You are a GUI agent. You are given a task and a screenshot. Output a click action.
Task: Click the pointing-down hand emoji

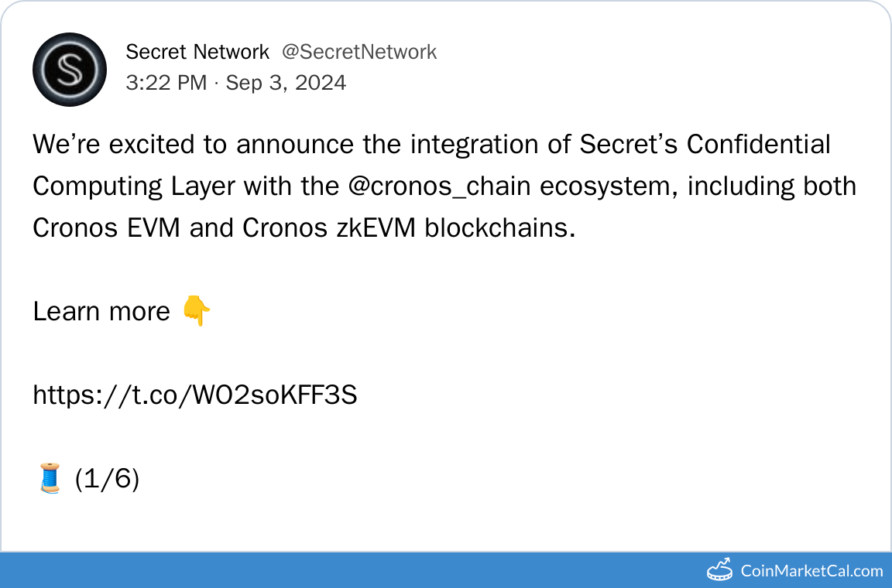pyautogui.click(x=195, y=312)
